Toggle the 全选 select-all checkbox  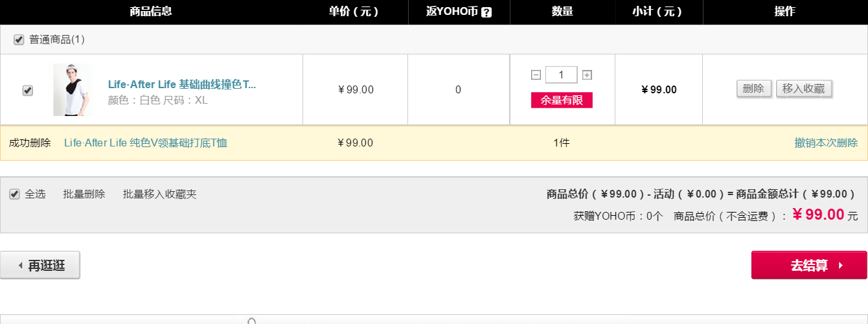[x=14, y=194]
